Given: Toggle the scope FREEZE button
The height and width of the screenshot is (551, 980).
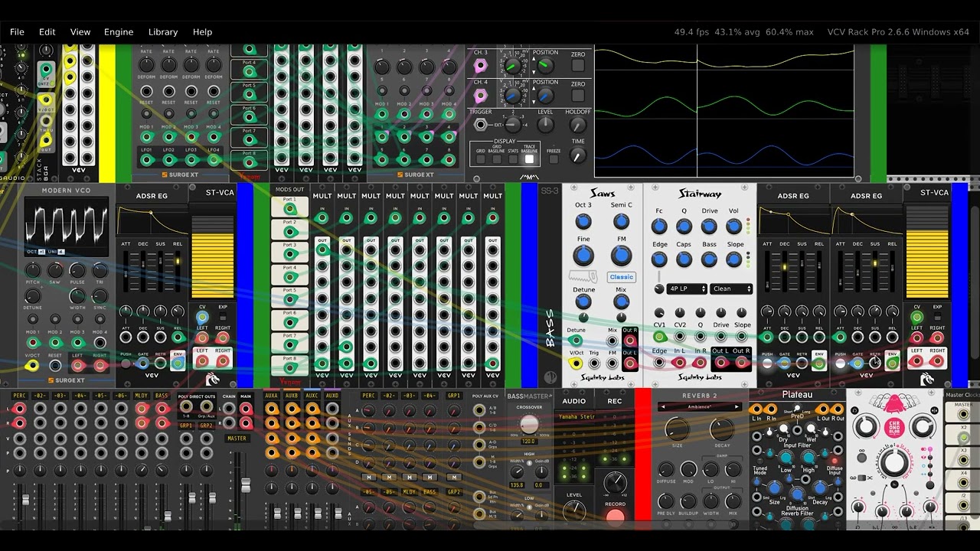Looking at the screenshot, I should click(x=554, y=159).
